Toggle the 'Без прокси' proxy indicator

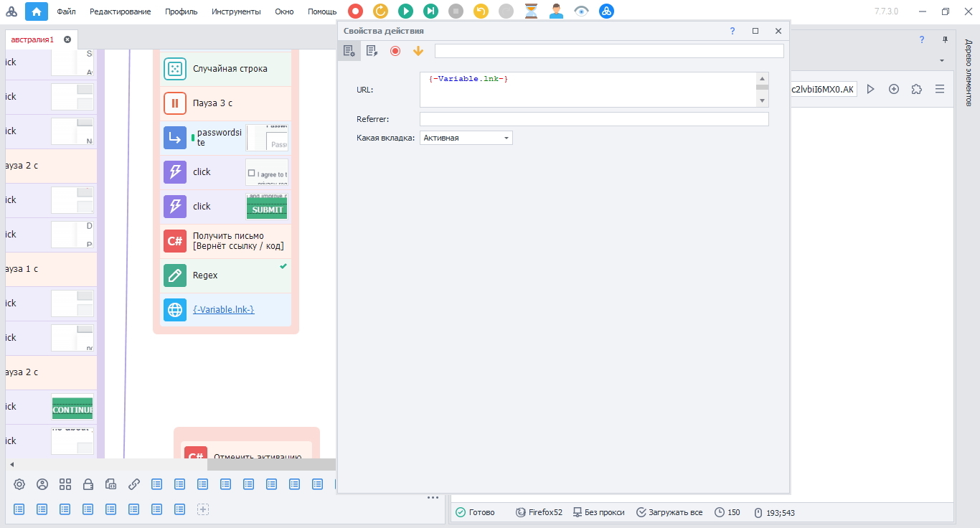tap(598, 512)
